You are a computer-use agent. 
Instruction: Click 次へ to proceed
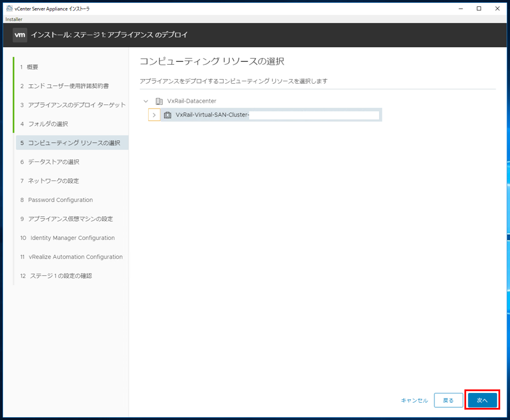[482, 400]
